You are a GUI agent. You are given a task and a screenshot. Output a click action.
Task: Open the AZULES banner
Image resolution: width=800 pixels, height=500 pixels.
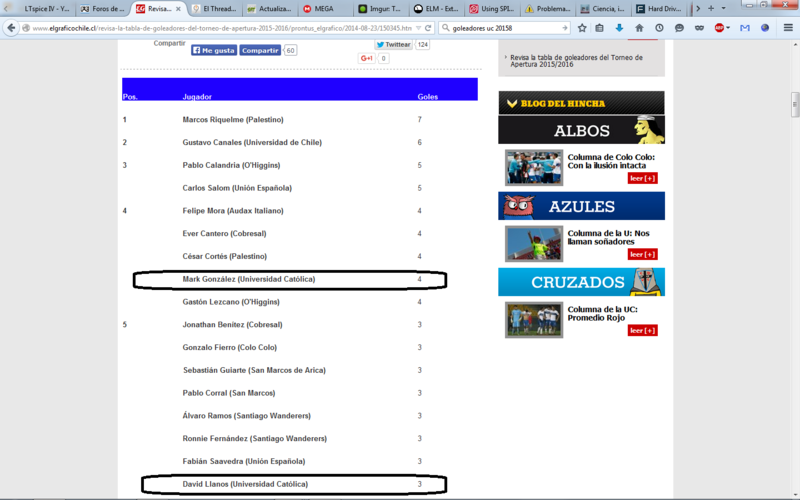click(581, 206)
